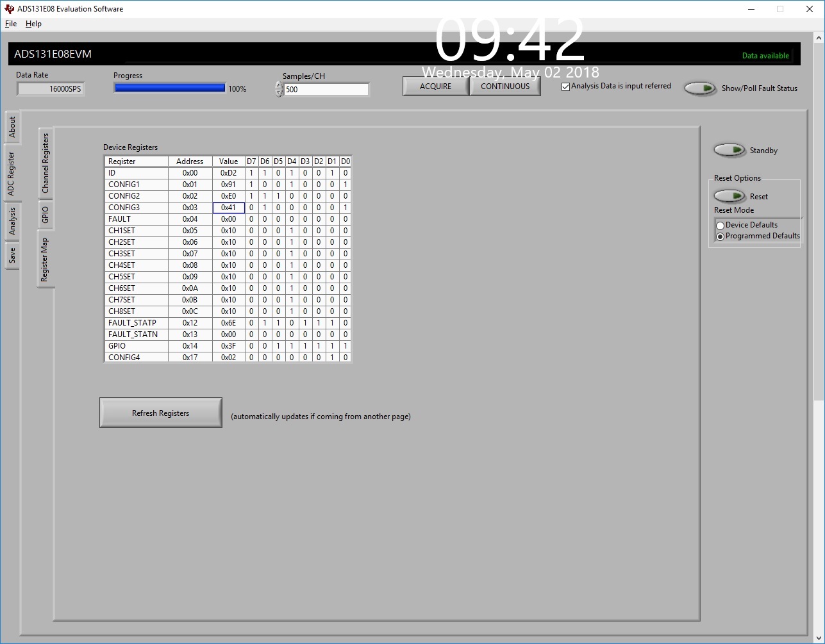Screen dimensions: 825x644
Task: Switch to the Analysis tab
Action: click(12, 222)
